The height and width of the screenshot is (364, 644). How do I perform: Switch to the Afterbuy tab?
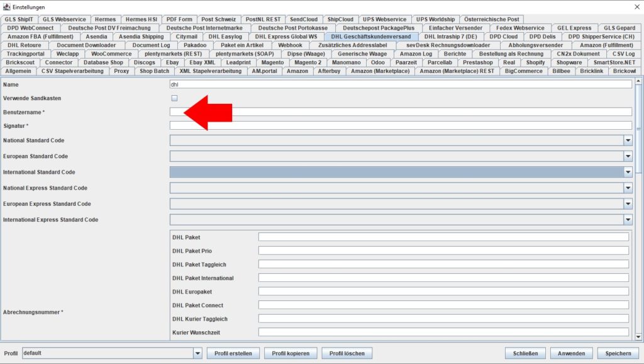coord(329,71)
